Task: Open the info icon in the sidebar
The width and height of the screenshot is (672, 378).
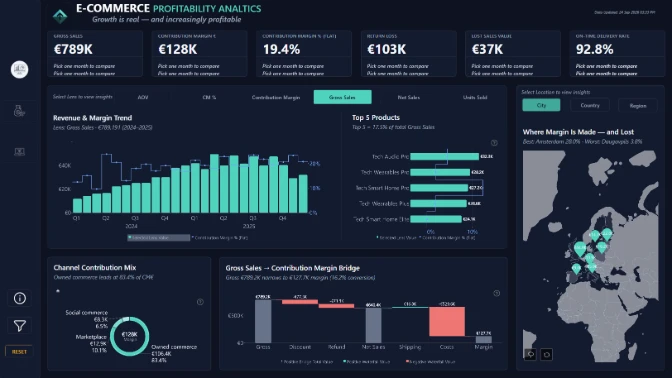Action: coord(20,298)
